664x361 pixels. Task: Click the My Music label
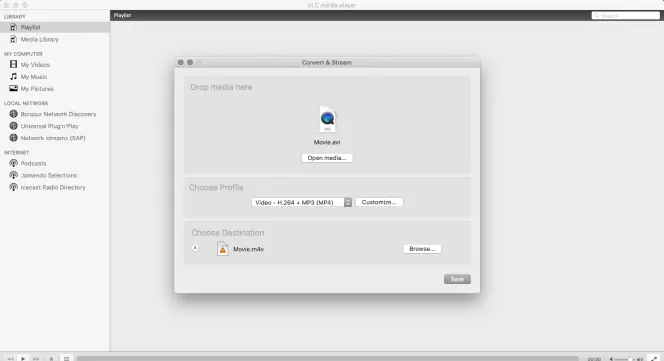34,77
